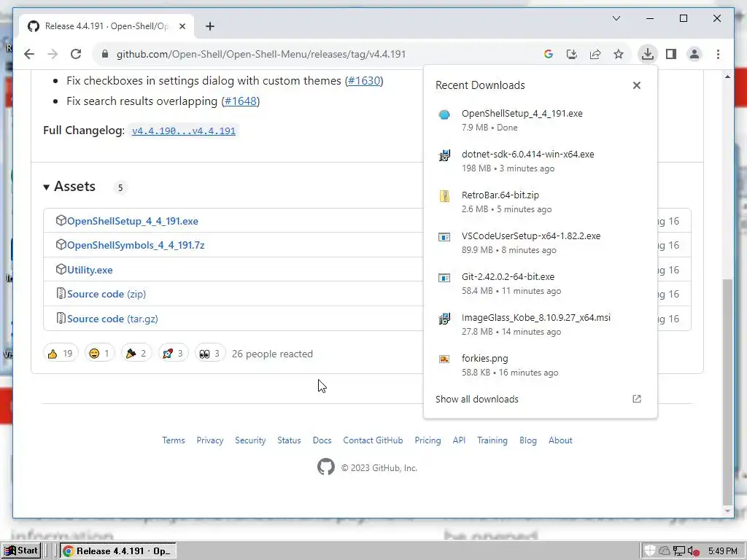This screenshot has height=560, width=747.
Task: Toggle eyes reaction with 3
Action: click(210, 354)
